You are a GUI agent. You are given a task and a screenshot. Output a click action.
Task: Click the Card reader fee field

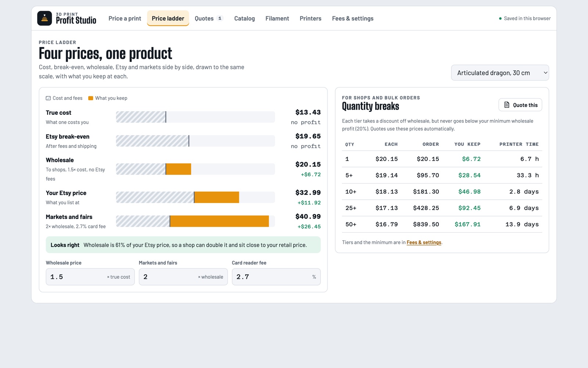point(276,277)
